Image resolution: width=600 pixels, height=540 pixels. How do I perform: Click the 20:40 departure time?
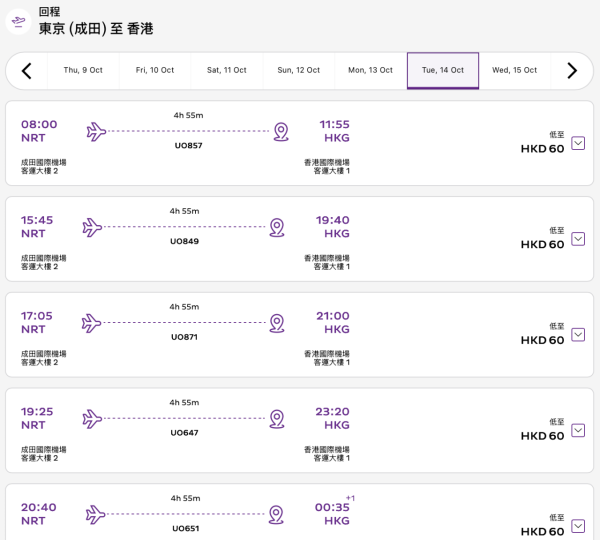pos(39,507)
